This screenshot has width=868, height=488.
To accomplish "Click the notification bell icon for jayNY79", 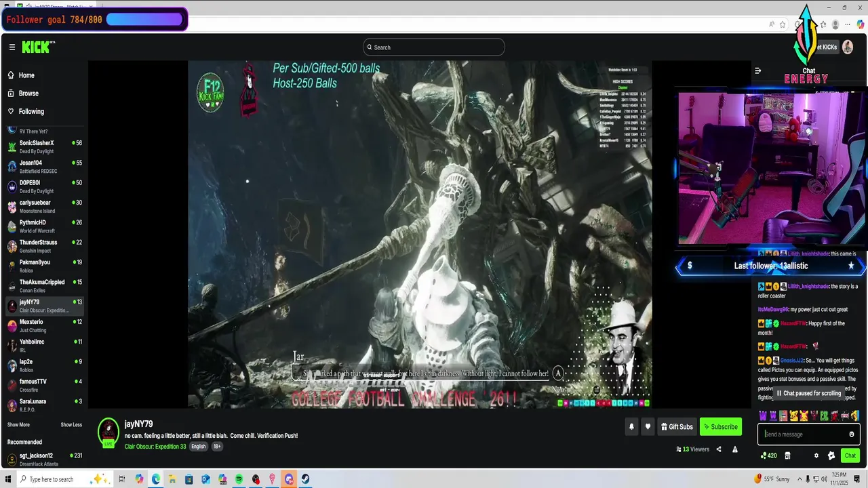I will [631, 427].
